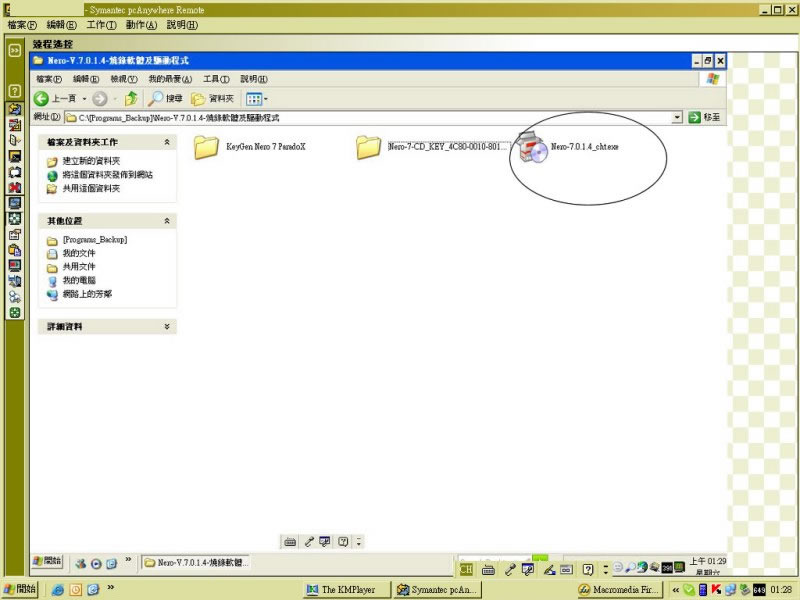Click the command prompt icon in pcAnywhere sidebar

point(15,156)
